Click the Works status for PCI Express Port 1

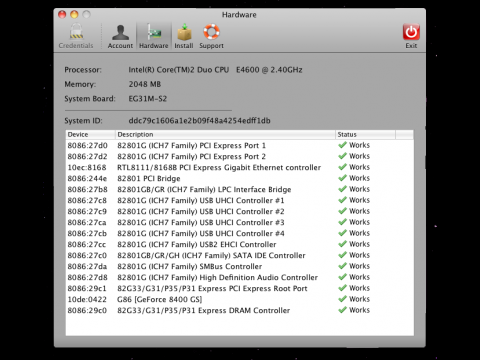(359, 145)
